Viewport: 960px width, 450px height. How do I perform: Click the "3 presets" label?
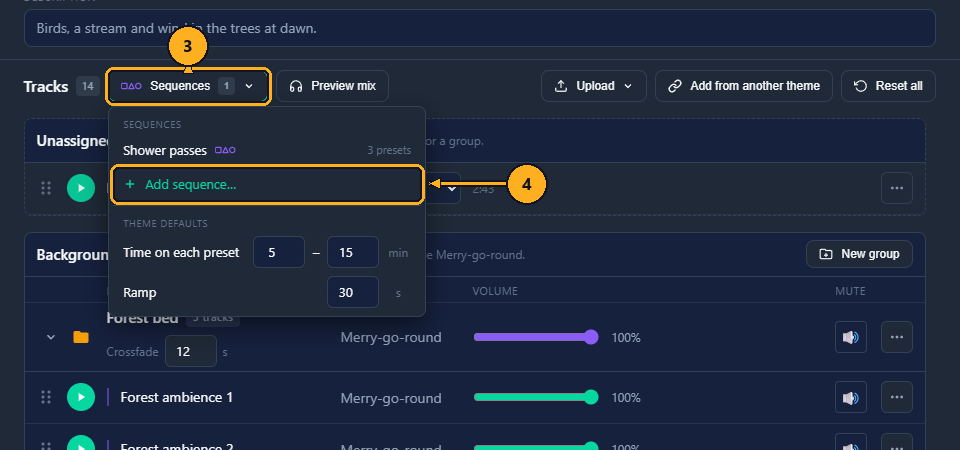[x=389, y=151]
